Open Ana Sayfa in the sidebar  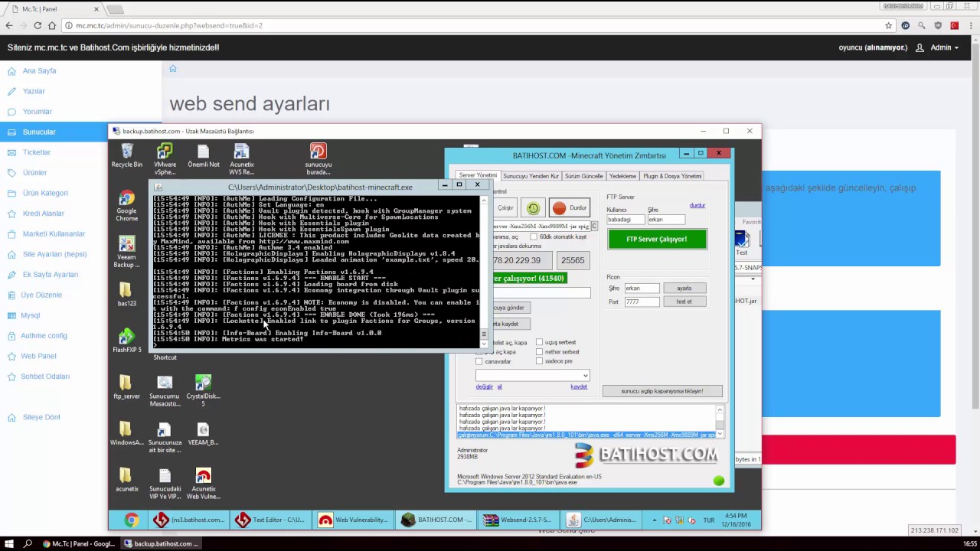pos(39,71)
